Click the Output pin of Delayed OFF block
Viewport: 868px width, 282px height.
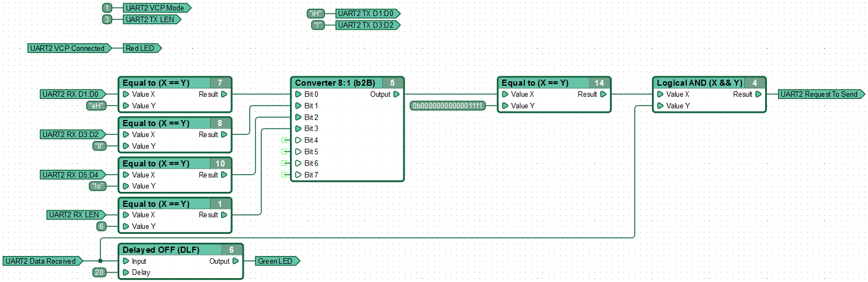[235, 261]
